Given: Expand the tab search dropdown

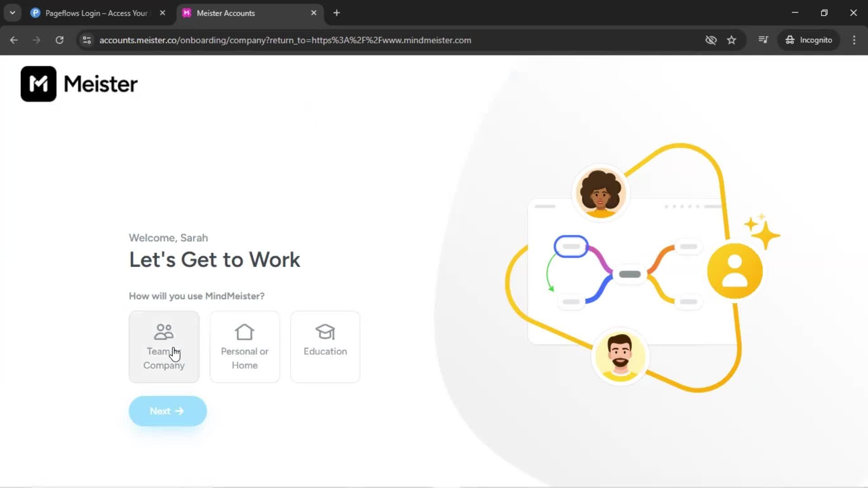Looking at the screenshot, I should (x=13, y=13).
